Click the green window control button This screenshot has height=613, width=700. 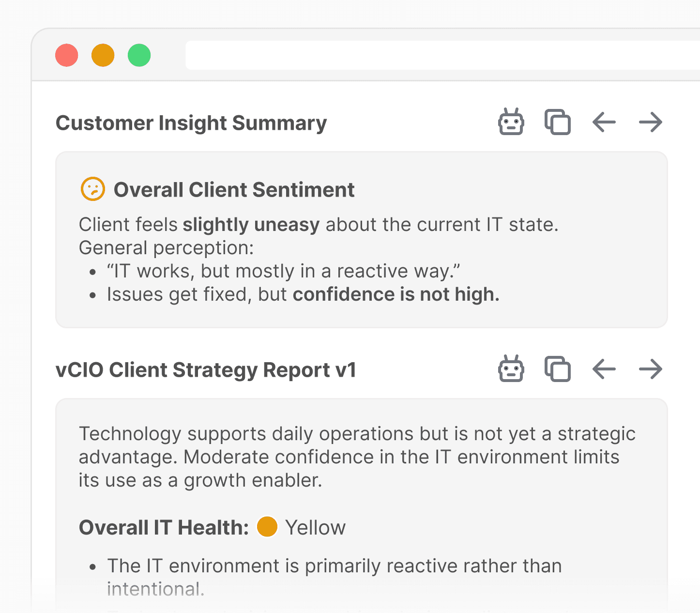pyautogui.click(x=139, y=55)
